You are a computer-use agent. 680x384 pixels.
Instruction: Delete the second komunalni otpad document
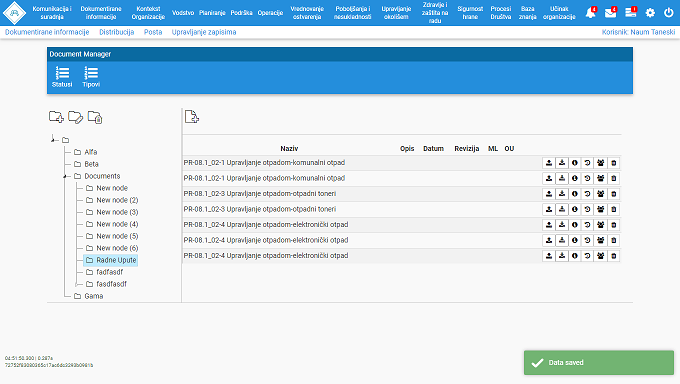pos(614,178)
